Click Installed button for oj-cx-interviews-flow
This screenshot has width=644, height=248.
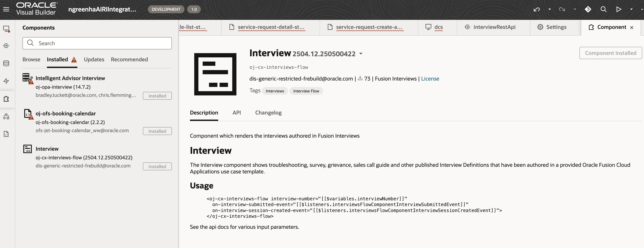(157, 166)
